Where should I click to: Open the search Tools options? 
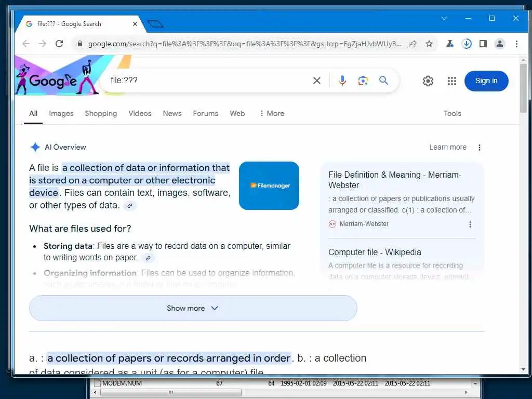[453, 113]
